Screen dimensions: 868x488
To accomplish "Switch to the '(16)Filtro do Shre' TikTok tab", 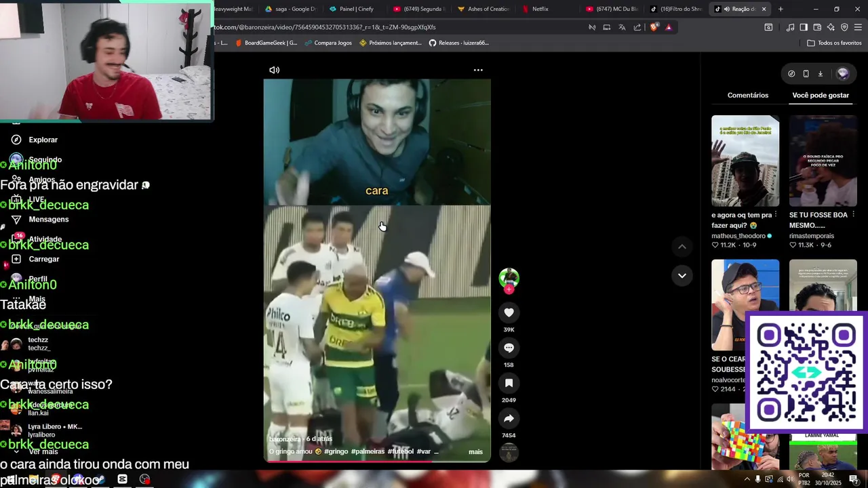I will [676, 9].
